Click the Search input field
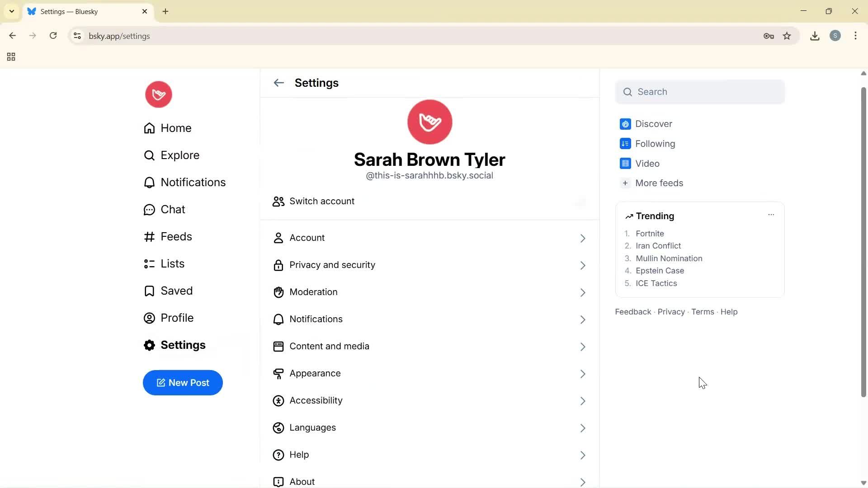868x488 pixels. point(700,92)
